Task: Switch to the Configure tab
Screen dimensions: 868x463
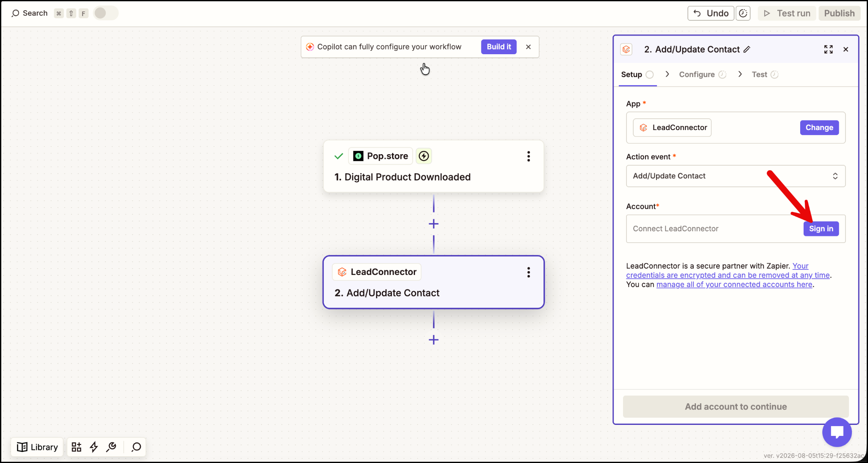Action: [x=702, y=75]
